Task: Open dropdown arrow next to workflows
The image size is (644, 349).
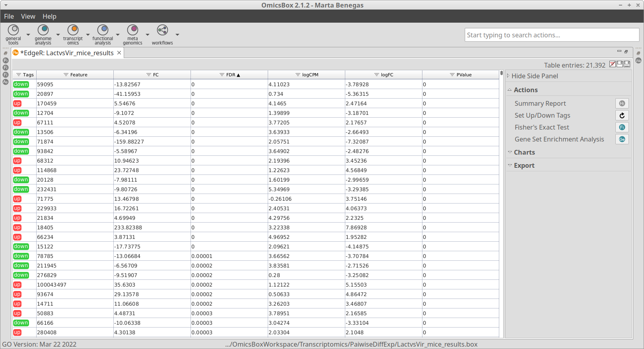Action: [177, 35]
